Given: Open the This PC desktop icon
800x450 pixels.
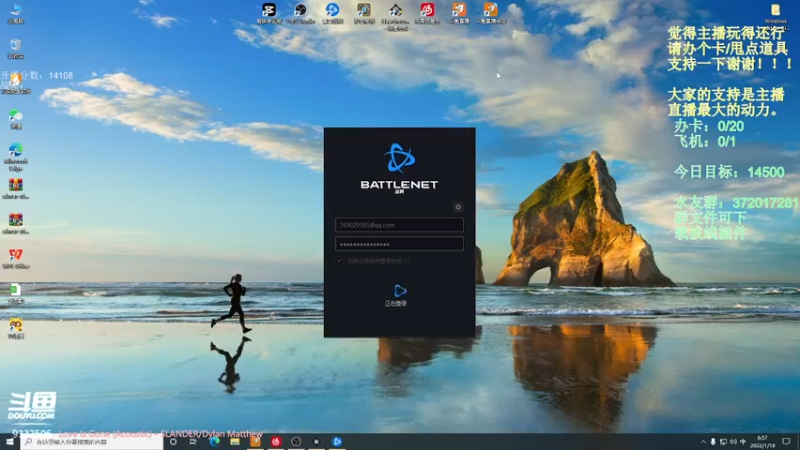Looking at the screenshot, I should coord(16,14).
